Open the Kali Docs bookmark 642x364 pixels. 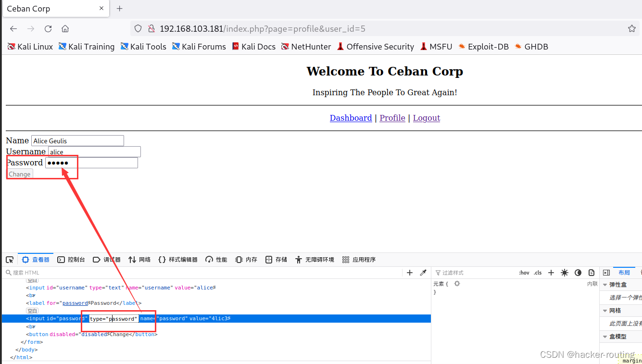pyautogui.click(x=253, y=47)
